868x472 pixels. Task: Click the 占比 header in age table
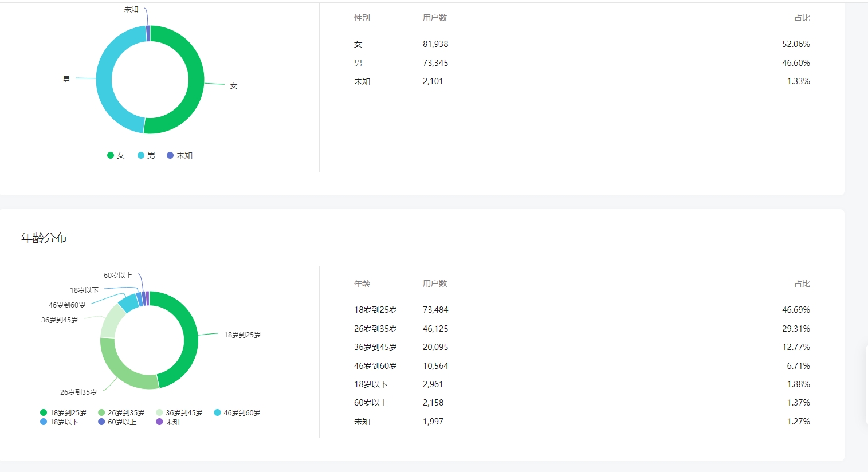(802, 284)
